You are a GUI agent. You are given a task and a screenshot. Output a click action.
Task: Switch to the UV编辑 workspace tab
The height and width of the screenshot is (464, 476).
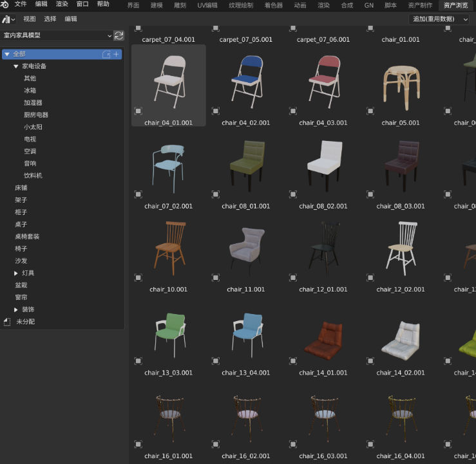(207, 5)
